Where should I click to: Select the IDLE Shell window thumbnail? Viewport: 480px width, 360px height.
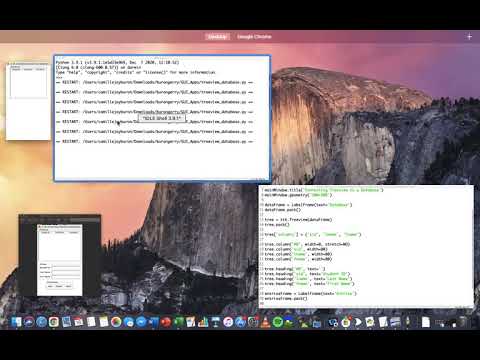(x=162, y=118)
